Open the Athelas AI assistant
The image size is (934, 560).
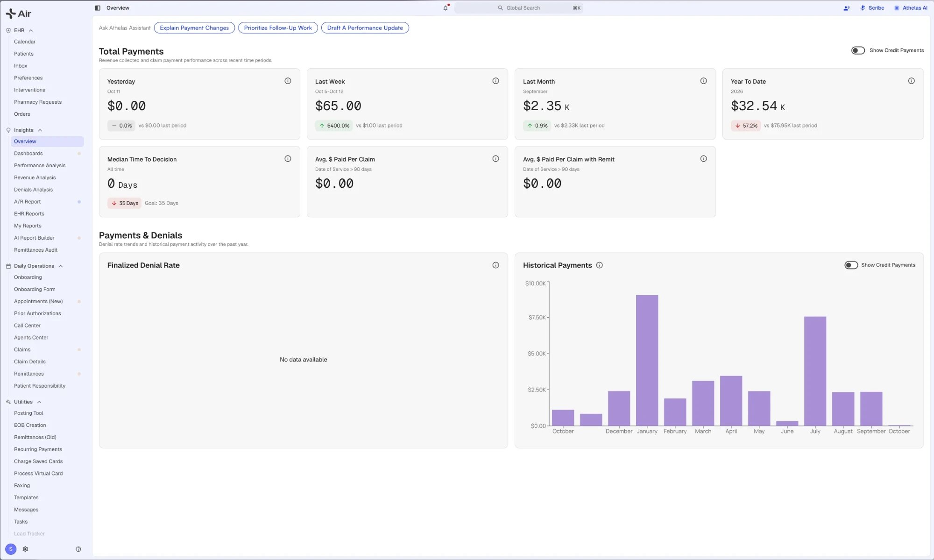click(910, 8)
